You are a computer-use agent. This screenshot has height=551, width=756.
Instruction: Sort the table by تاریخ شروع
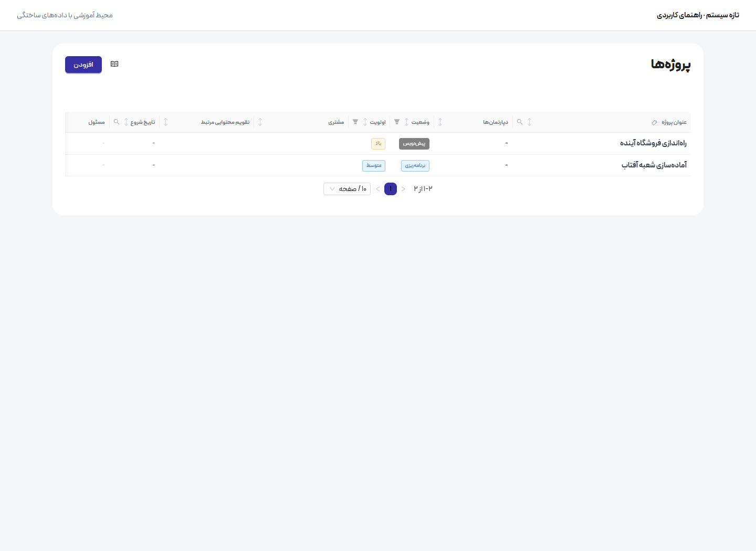[x=126, y=122]
